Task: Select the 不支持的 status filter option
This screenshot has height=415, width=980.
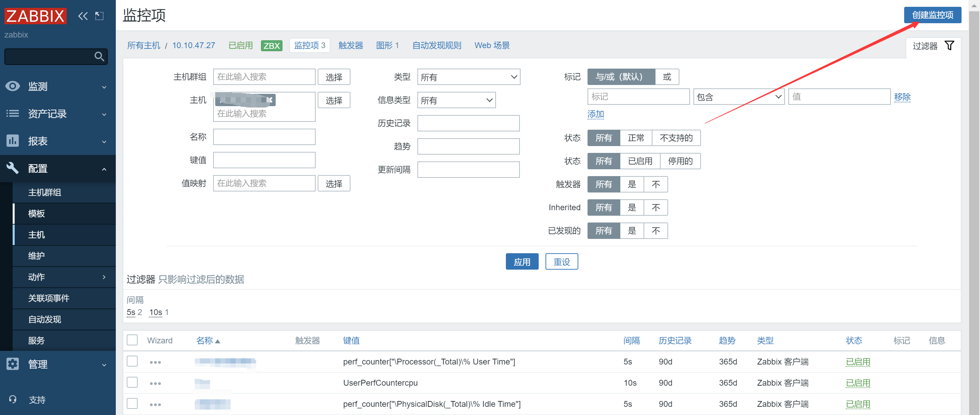Action: click(676, 138)
